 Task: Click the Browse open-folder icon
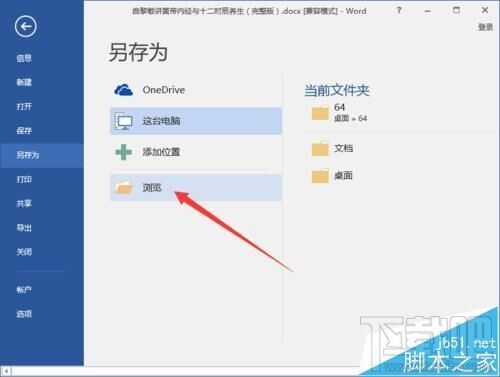123,187
